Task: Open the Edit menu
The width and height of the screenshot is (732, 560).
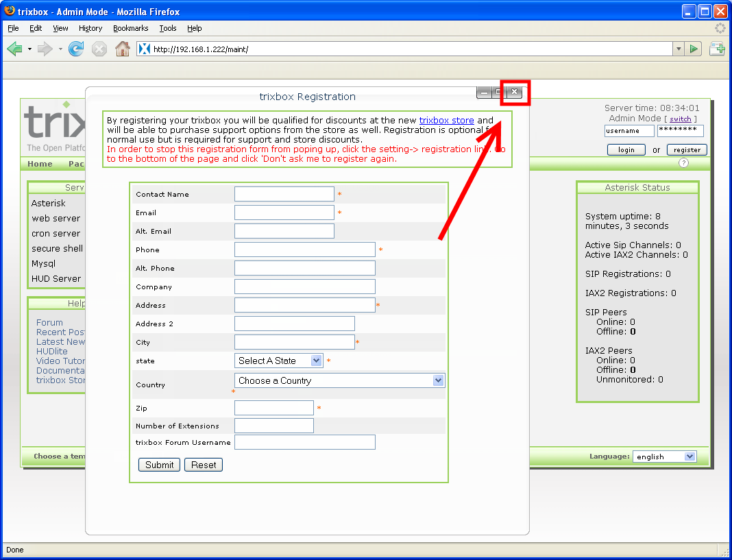Action: coord(36,28)
